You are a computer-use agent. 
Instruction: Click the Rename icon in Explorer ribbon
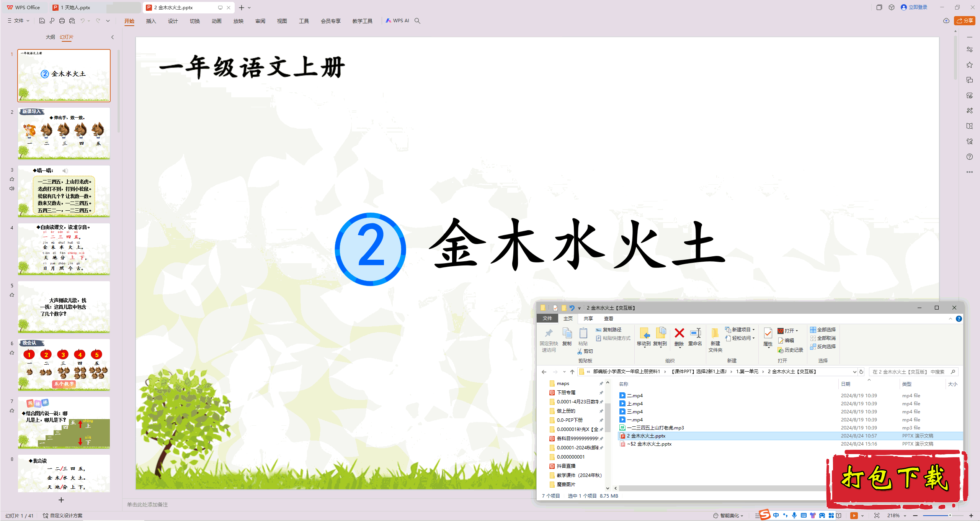[x=695, y=333]
